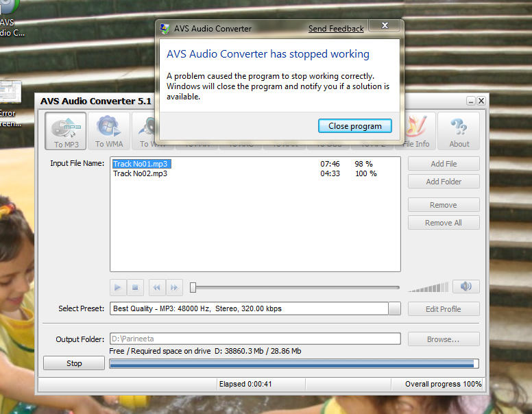
Task: Click the Overall progress 100% status
Action: (443, 384)
